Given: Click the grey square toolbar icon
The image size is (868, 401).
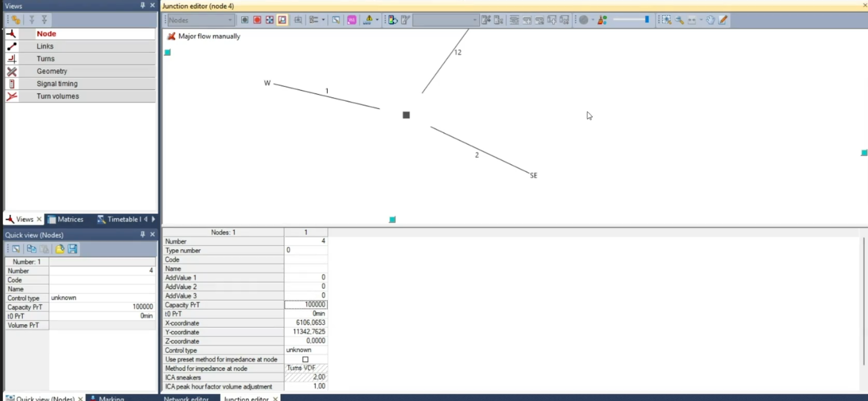Looking at the screenshot, I should coord(245,20).
